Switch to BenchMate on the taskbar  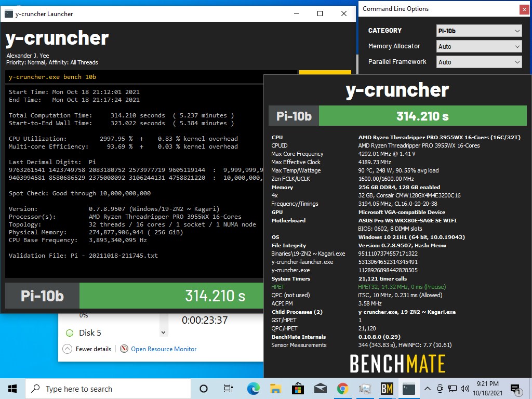pos(387,389)
